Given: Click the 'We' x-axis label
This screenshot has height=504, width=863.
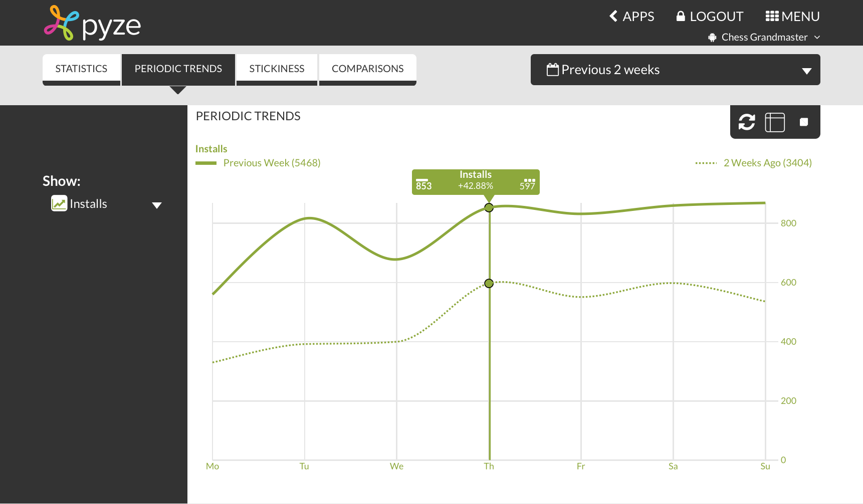Looking at the screenshot, I should click(396, 466).
